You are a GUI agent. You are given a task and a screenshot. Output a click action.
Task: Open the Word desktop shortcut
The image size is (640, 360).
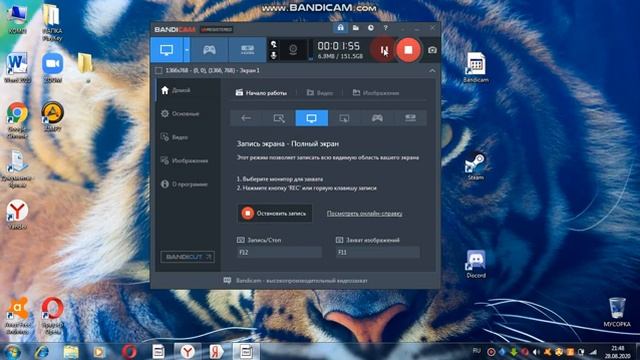(x=17, y=68)
